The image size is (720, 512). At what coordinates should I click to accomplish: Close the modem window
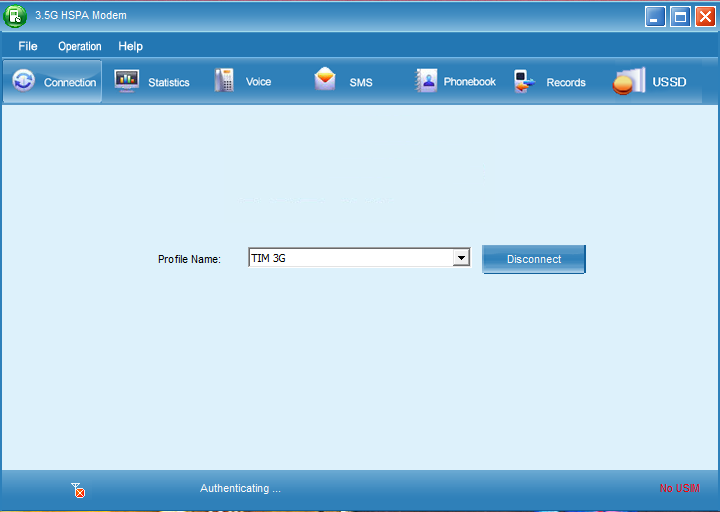705,17
